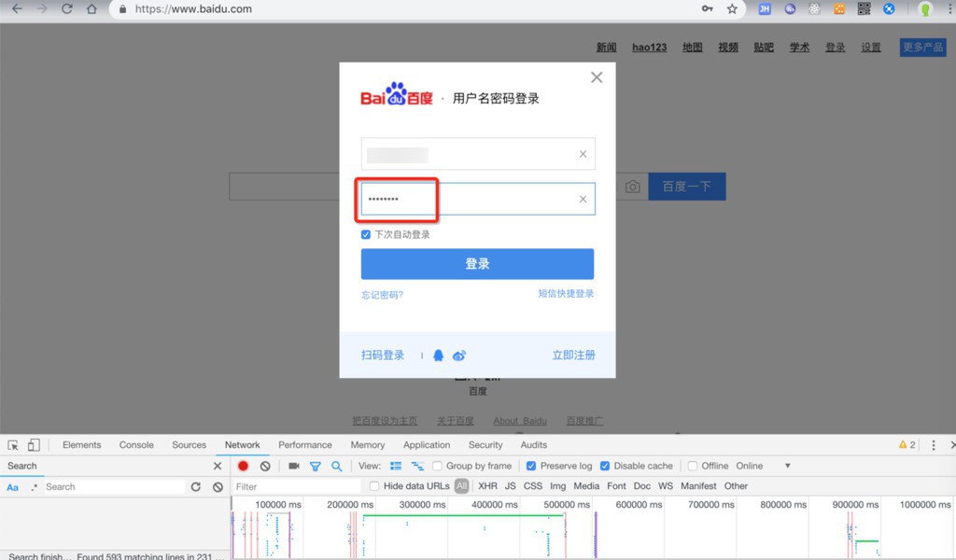Click the 立即注册 register link

tap(574, 356)
